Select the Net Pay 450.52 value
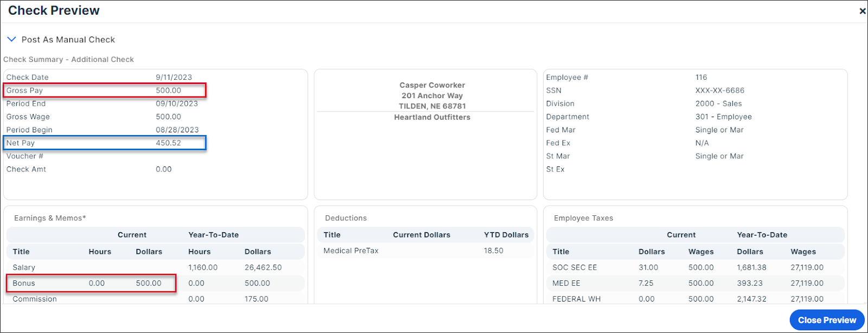Viewport: 868px width, 333px height. 169,143
